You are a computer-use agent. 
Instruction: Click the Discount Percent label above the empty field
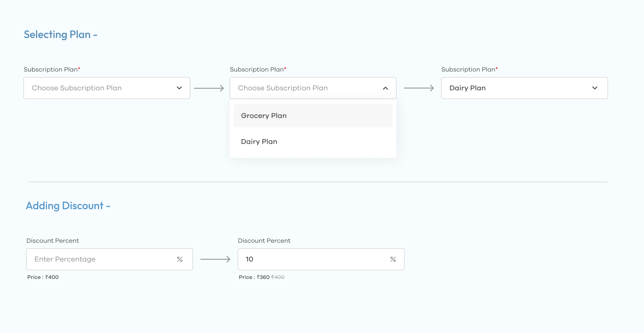53,240
